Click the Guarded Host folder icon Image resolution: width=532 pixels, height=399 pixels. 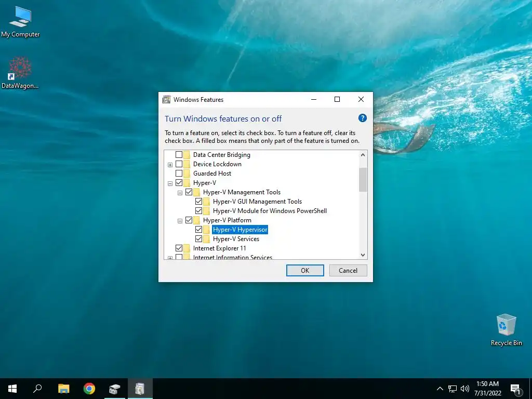tap(187, 174)
